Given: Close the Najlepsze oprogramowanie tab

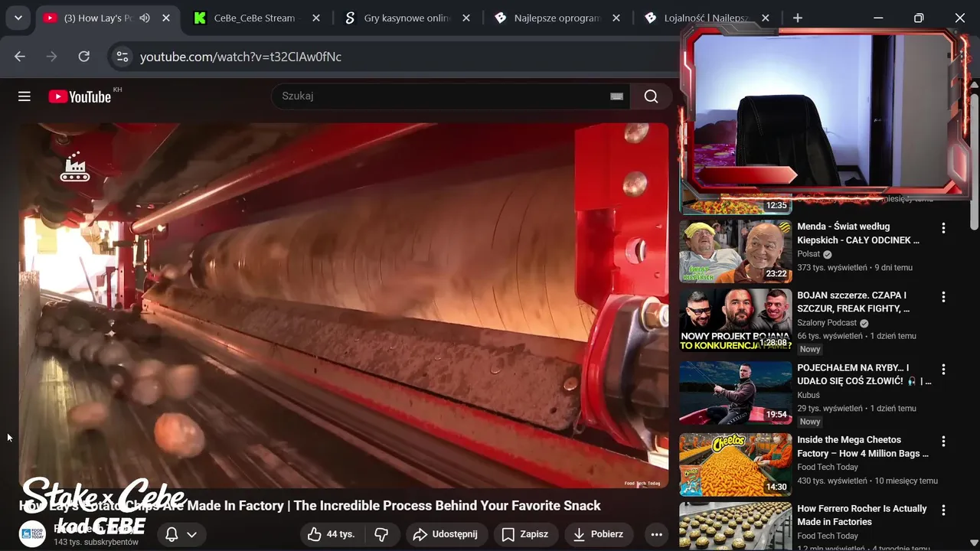Looking at the screenshot, I should click(x=617, y=18).
